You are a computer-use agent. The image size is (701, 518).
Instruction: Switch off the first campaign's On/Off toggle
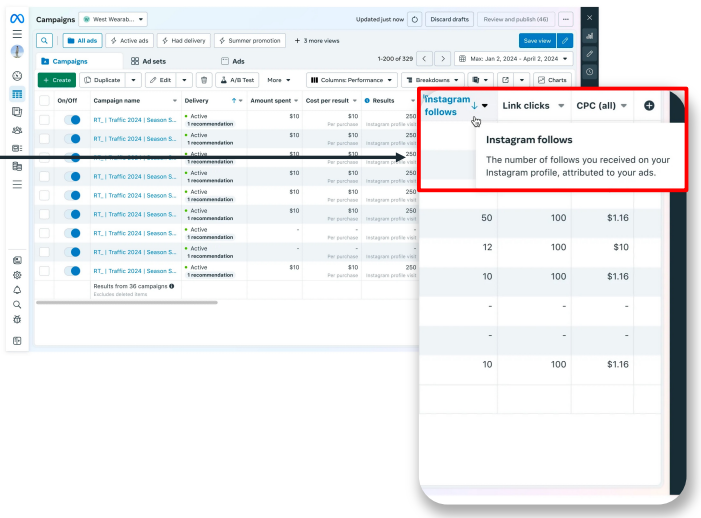pyautogui.click(x=72, y=120)
